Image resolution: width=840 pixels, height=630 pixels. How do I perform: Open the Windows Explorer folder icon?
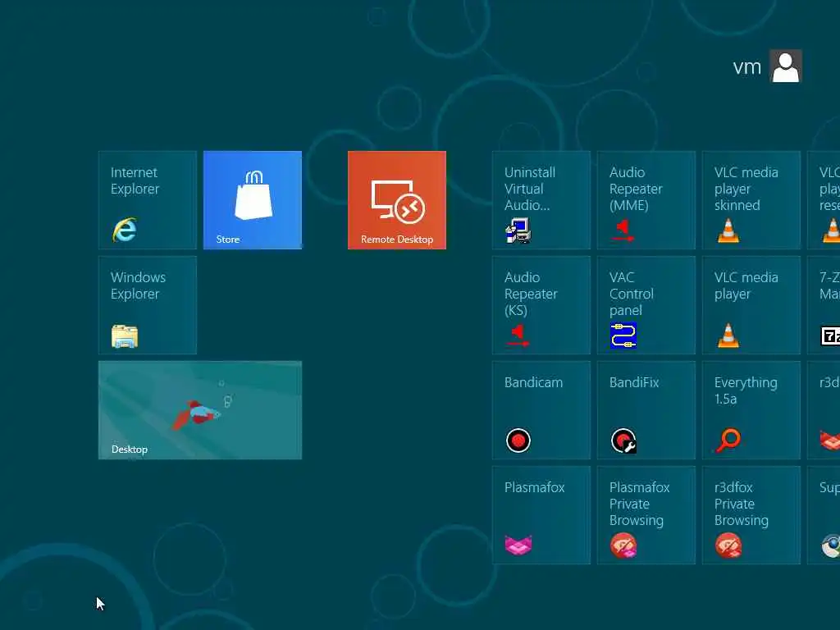click(x=125, y=336)
